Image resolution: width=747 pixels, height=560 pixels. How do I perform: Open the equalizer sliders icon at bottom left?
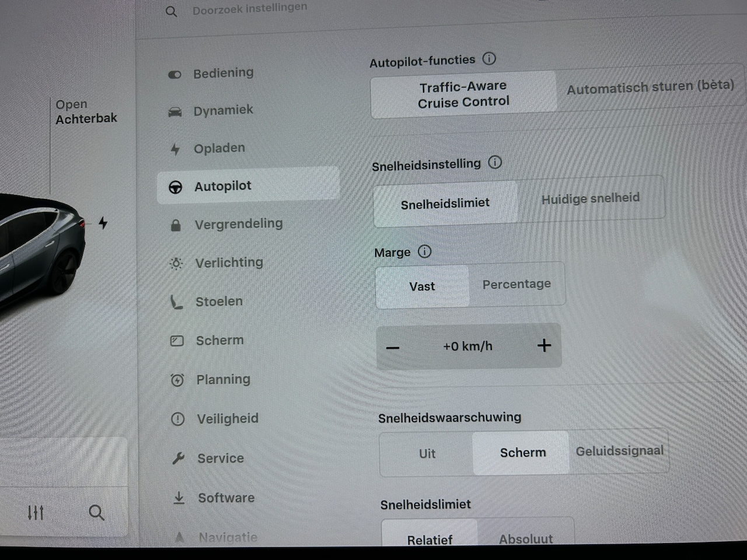coord(36,513)
